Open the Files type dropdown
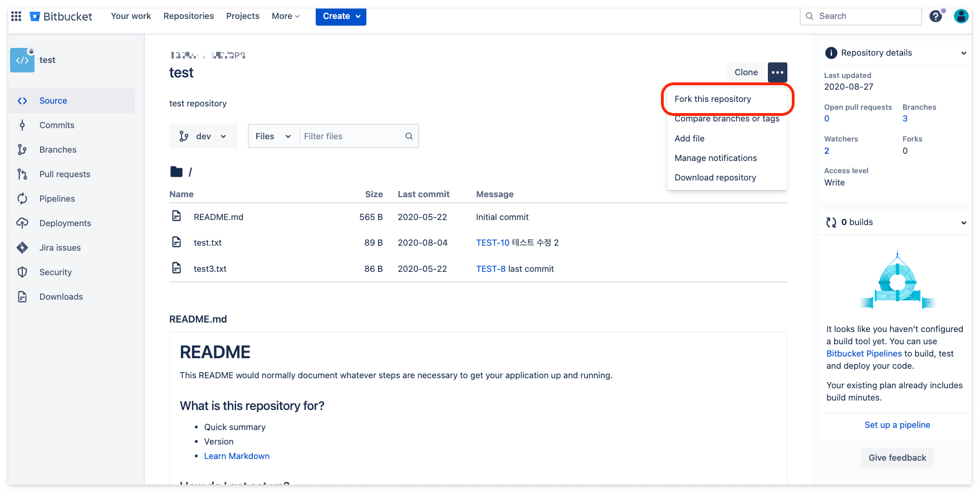 pos(273,136)
